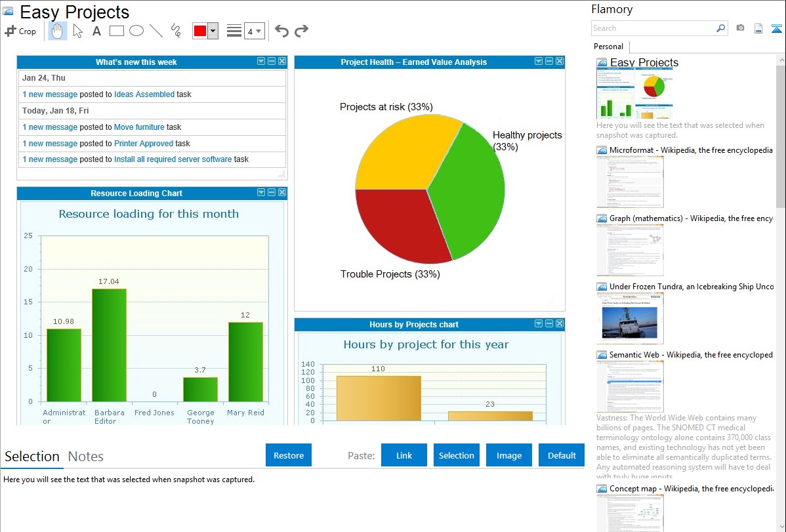The width and height of the screenshot is (786, 532).
Task: Open the Printer Approved task link
Action: pyautogui.click(x=144, y=144)
